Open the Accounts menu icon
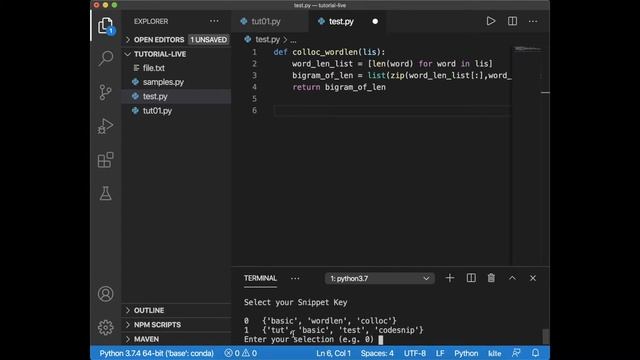Viewport: 640px width, 360px height. tap(105, 294)
